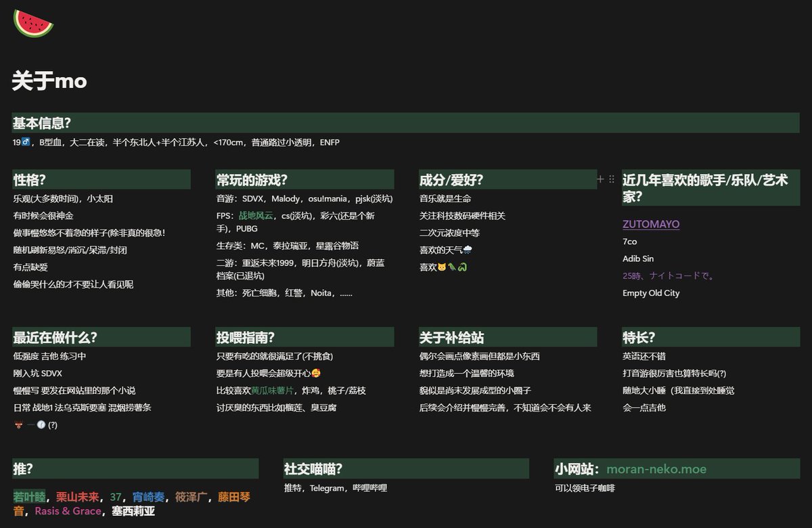Click the blue name 宵崎奏

point(148,497)
